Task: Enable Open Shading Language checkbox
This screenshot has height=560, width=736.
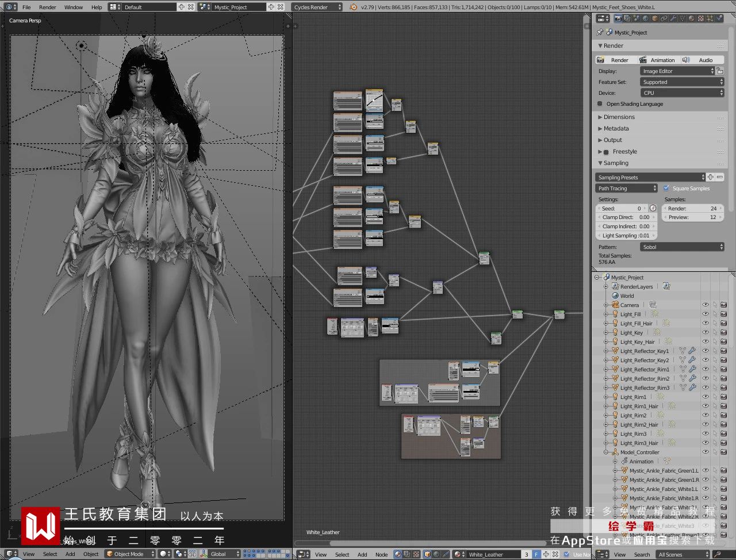Action: 600,104
